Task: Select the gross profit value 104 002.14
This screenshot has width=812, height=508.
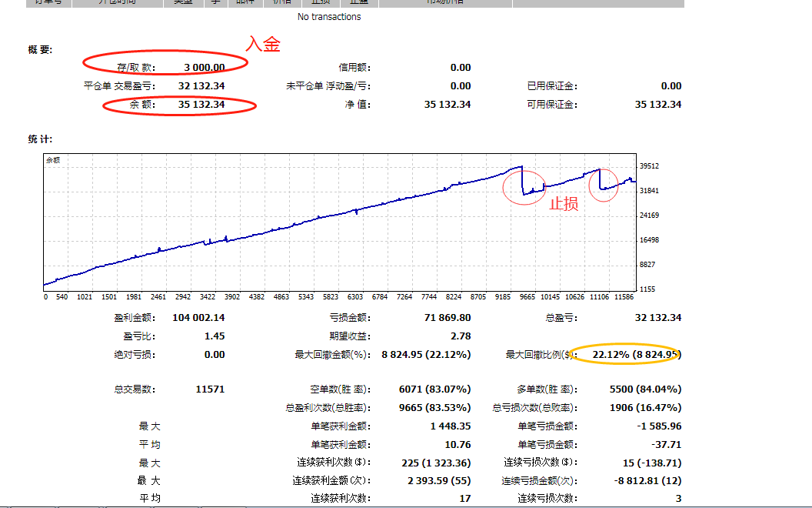Action: tap(198, 318)
